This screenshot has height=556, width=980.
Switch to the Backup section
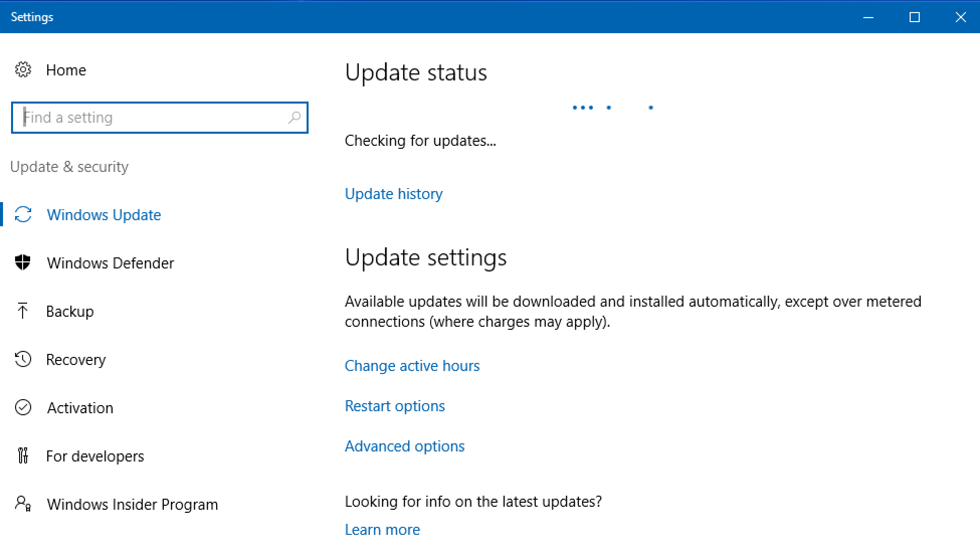pyautogui.click(x=70, y=311)
